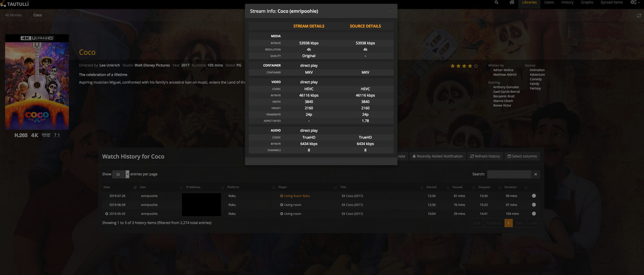Open actor Benjamin Bratt
Screen dimensions: 644x275
coord(504,96)
